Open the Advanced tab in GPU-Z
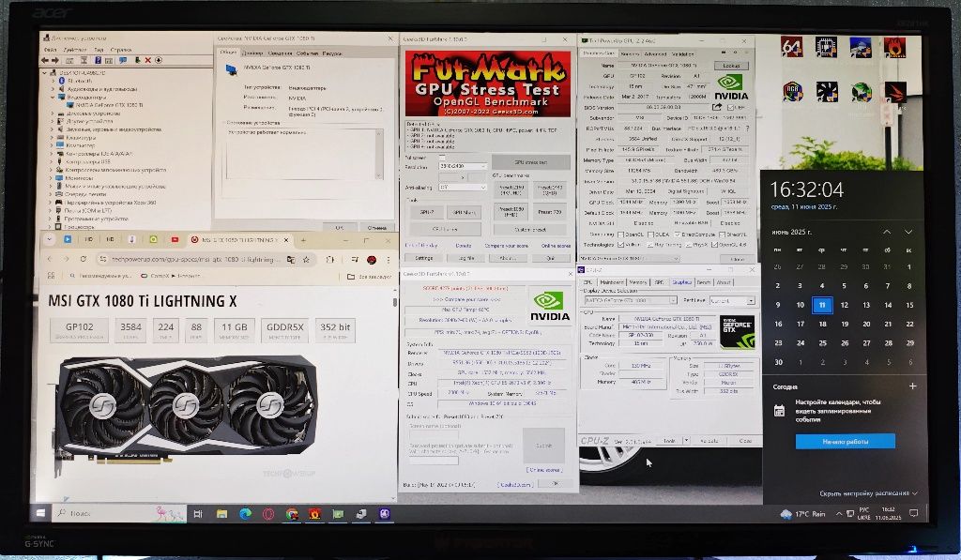 coord(654,53)
